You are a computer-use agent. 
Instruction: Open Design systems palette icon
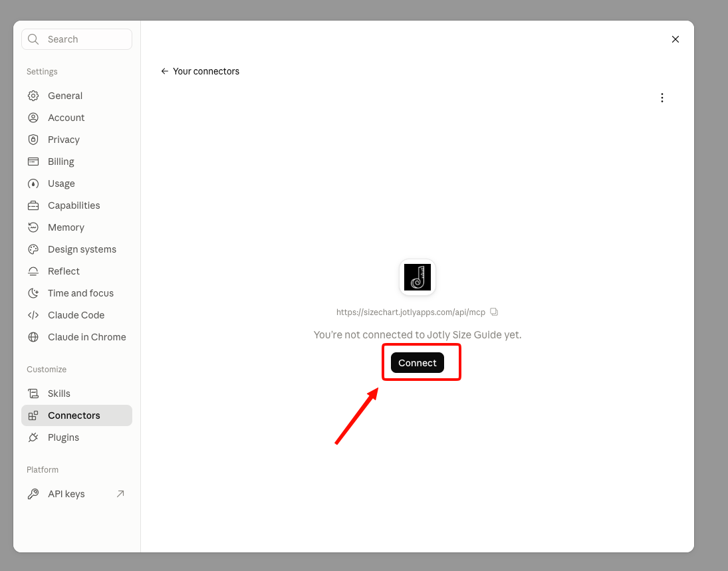tap(33, 249)
